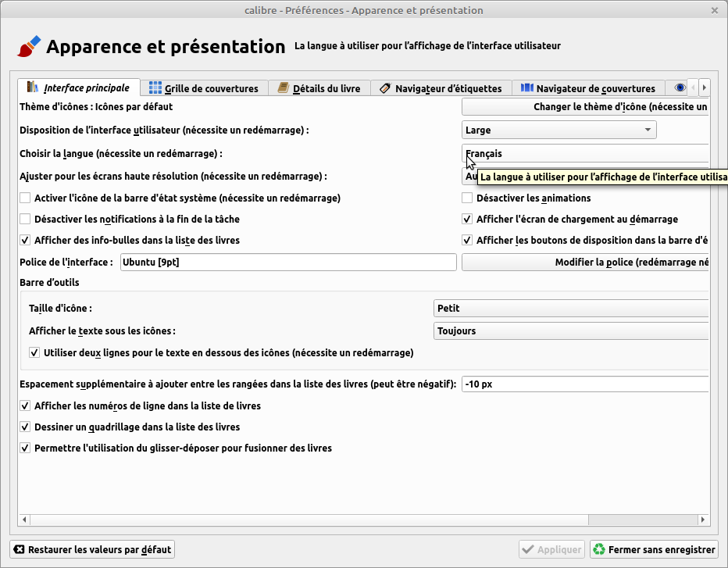Click the horizontal scrollbar right arrow
The image size is (728, 568).
tap(703, 520)
